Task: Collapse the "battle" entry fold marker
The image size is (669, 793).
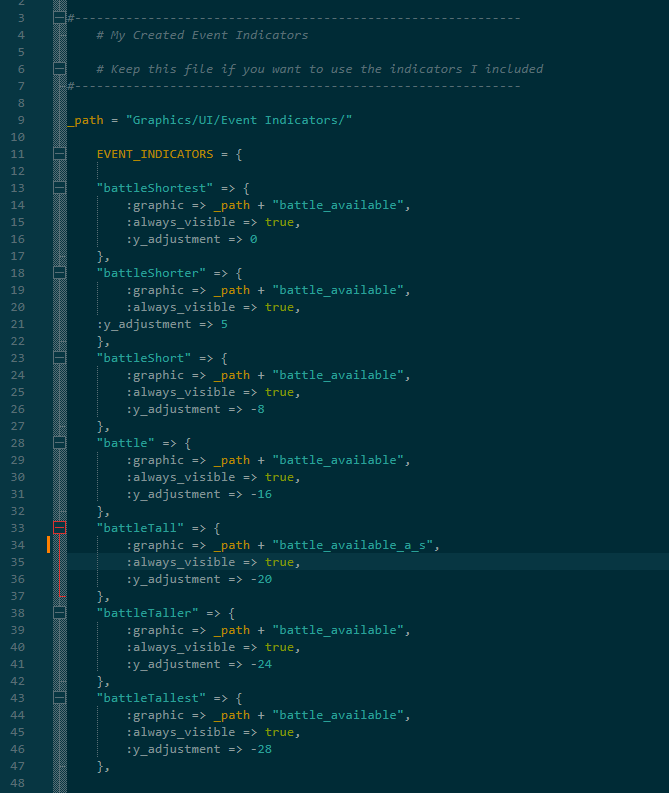Action: (60, 443)
